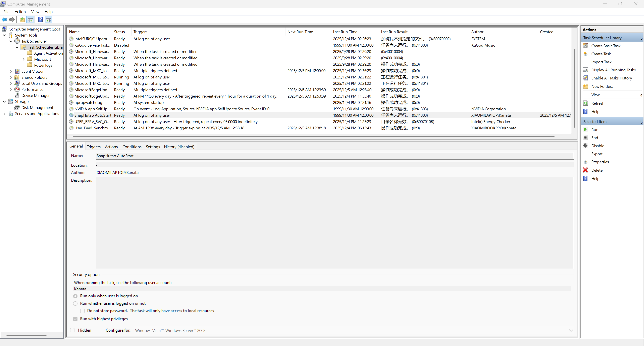Image resolution: width=644 pixels, height=346 pixels.
Task: Open the Configure for dropdown
Action: coord(571,330)
